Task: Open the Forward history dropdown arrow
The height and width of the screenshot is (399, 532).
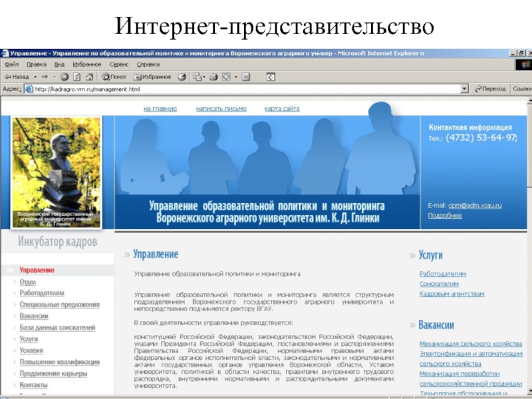Action: 55,77
